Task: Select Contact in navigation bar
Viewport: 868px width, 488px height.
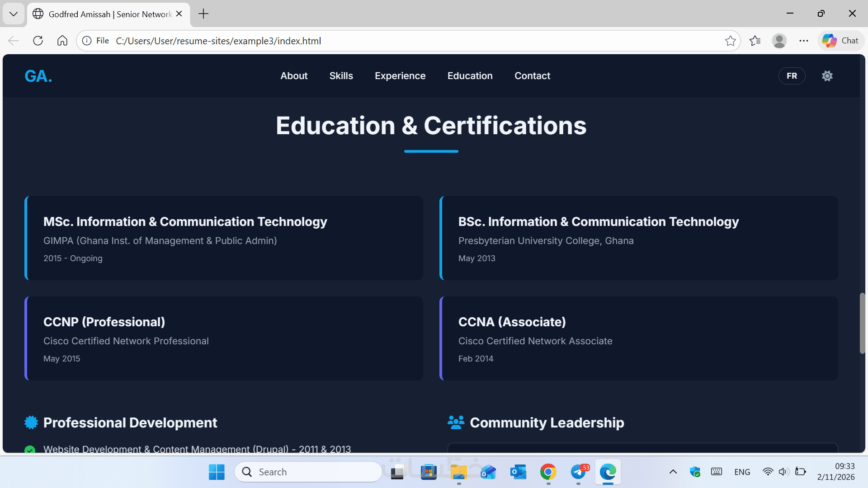Action: pyautogui.click(x=532, y=76)
